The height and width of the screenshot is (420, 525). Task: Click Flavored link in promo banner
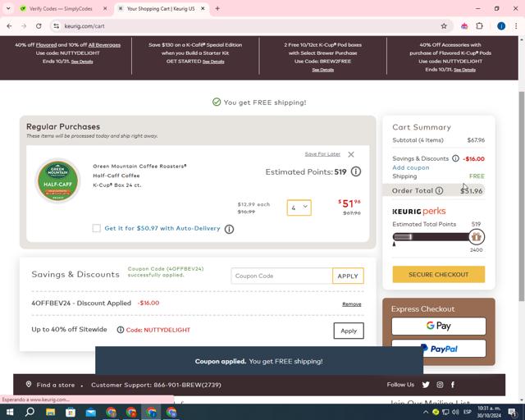click(46, 45)
